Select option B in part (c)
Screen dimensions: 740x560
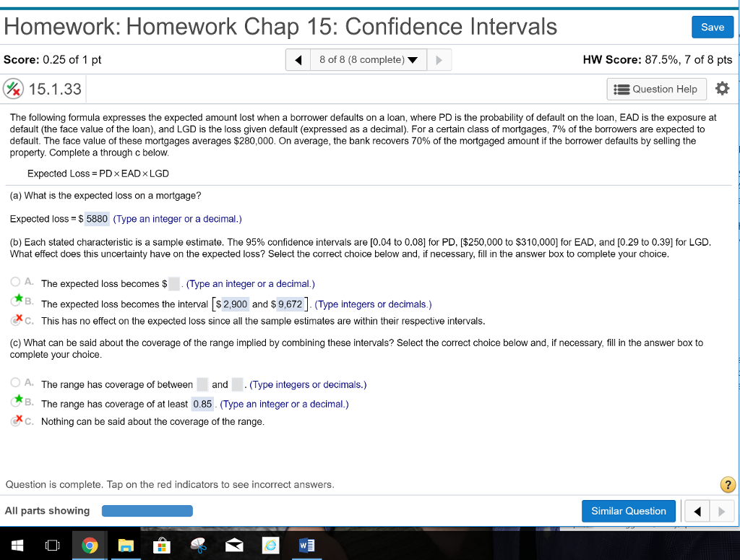coord(16,402)
